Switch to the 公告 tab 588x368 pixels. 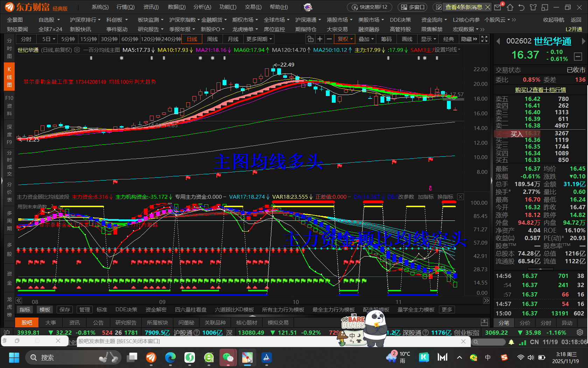tap(98, 322)
